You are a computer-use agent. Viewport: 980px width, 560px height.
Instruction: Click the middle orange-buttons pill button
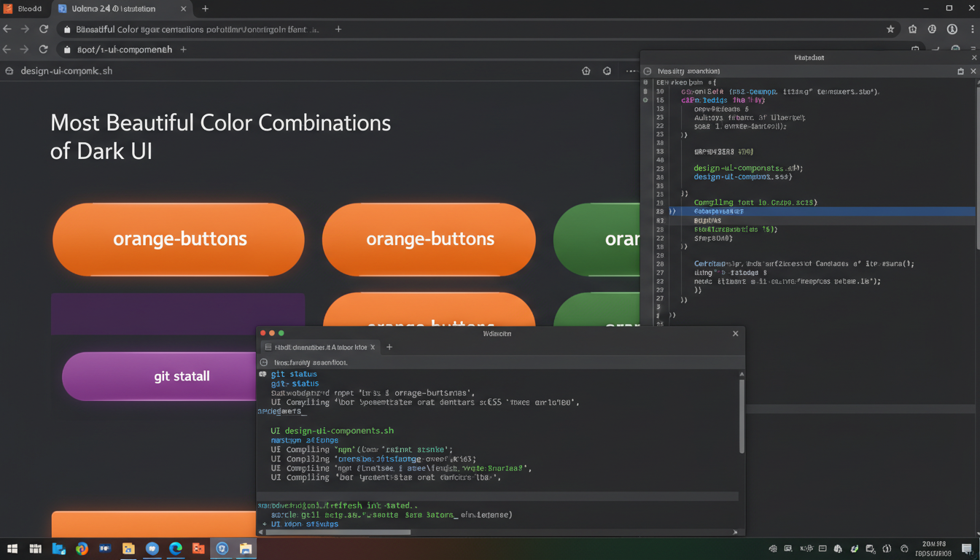pos(429,239)
